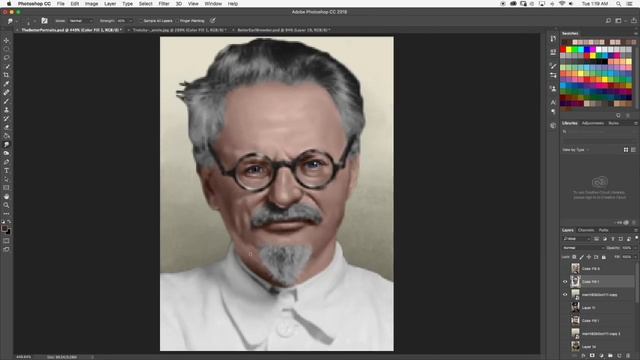Viewport: 640px width, 360px height.
Task: Open the smudge Mode dropdown
Action: 80,20
